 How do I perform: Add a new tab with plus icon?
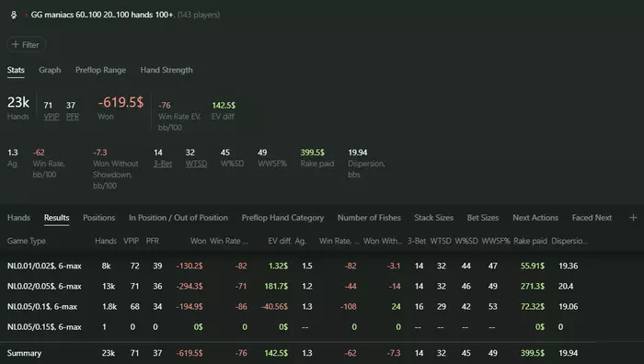click(x=633, y=218)
